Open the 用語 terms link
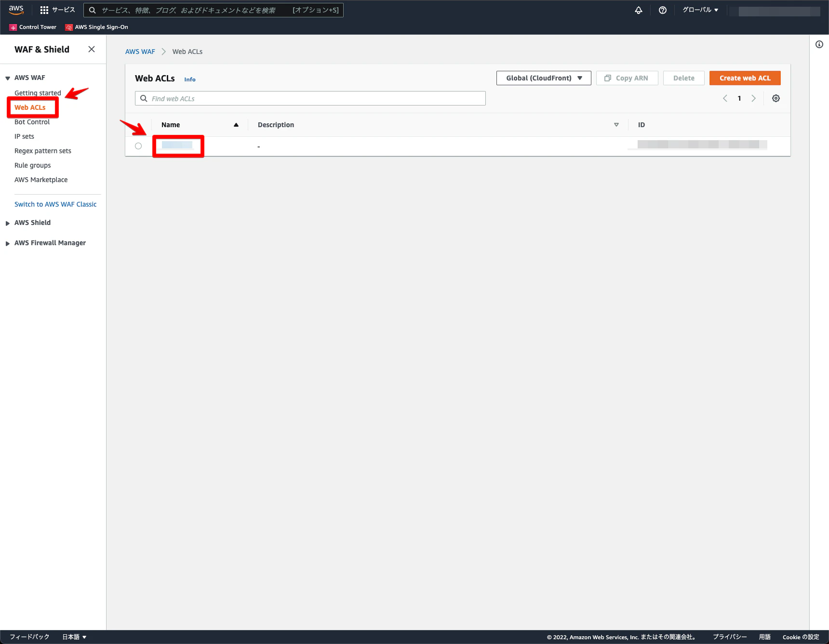 (x=765, y=637)
